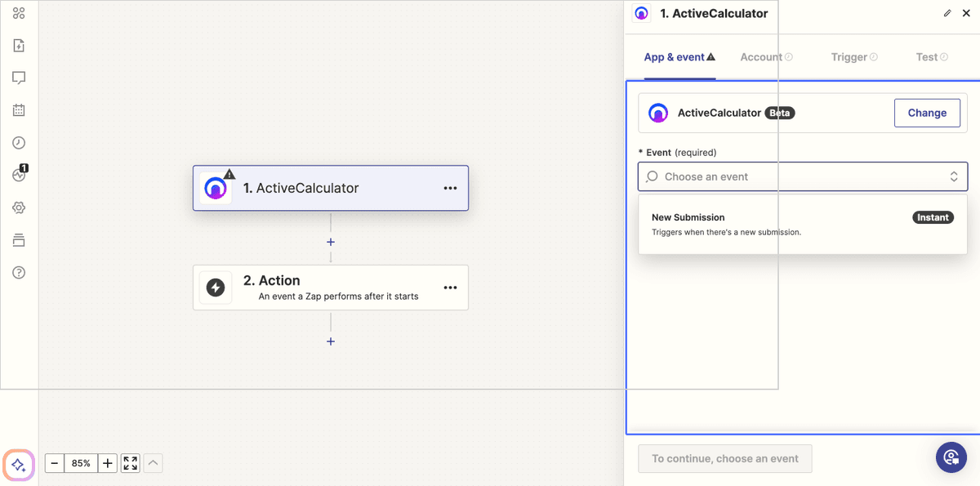
Task: Click the To continue, choose an event button
Action: [x=725, y=458]
